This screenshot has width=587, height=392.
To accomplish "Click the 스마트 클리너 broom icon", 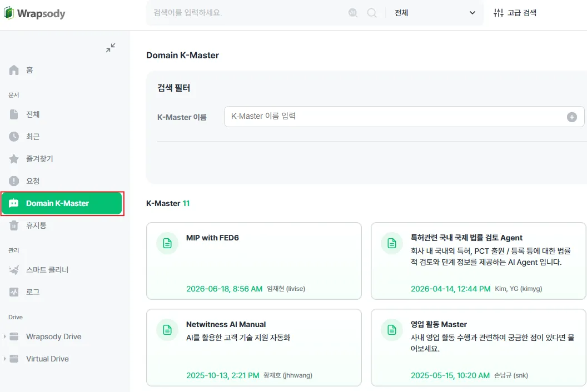I will click(14, 270).
